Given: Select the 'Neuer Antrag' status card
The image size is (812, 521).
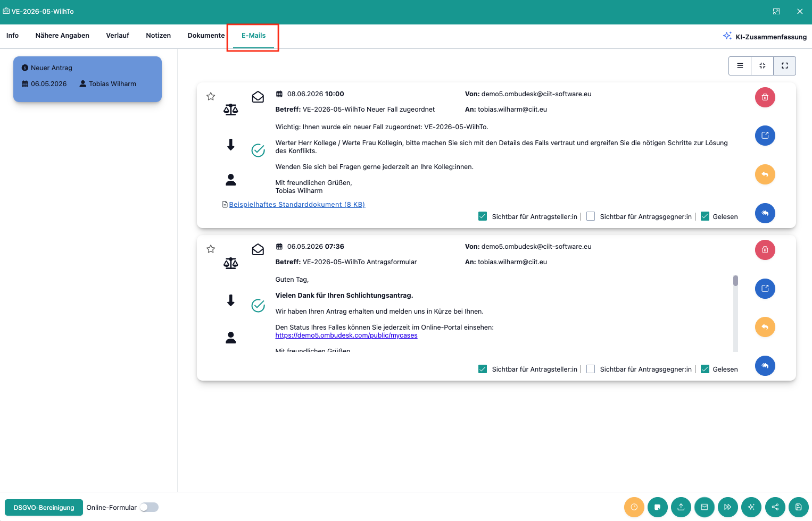Looking at the screenshot, I should point(87,79).
